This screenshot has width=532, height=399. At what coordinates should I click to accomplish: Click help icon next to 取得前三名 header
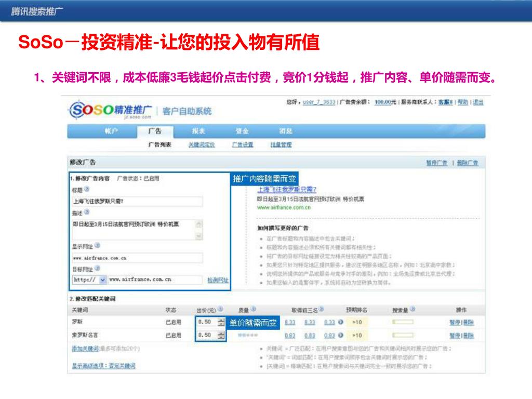(321, 309)
